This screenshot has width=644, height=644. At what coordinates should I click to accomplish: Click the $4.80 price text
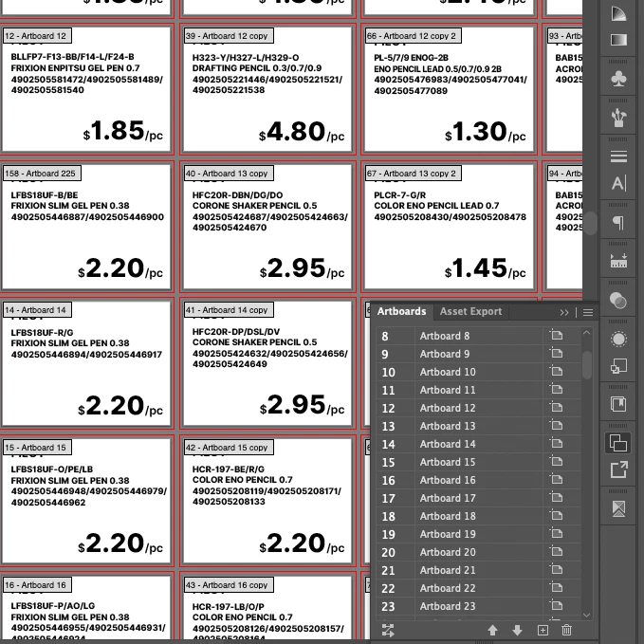tap(302, 132)
